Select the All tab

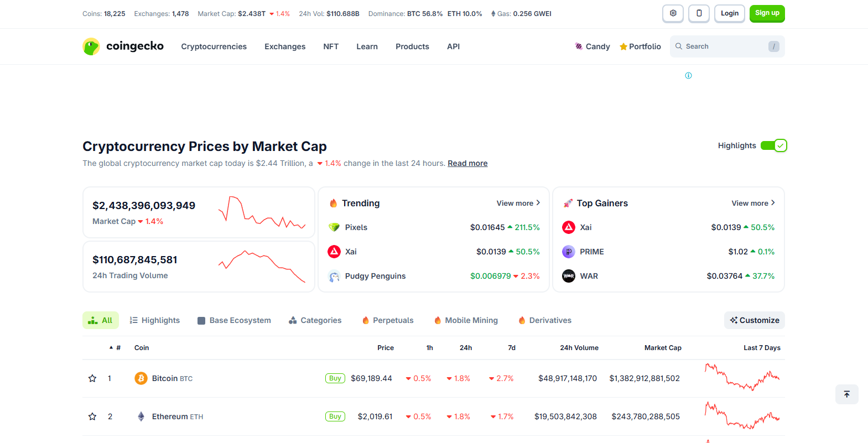click(101, 320)
